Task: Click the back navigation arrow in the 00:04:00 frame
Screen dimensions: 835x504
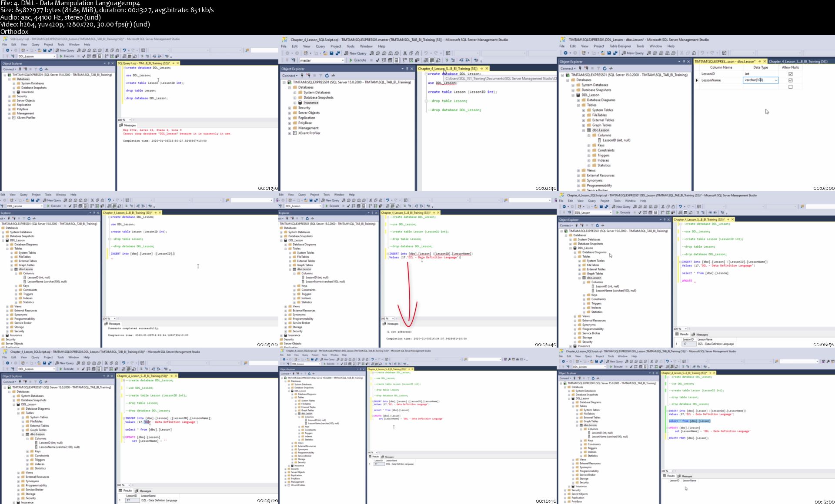Action: 566,53
